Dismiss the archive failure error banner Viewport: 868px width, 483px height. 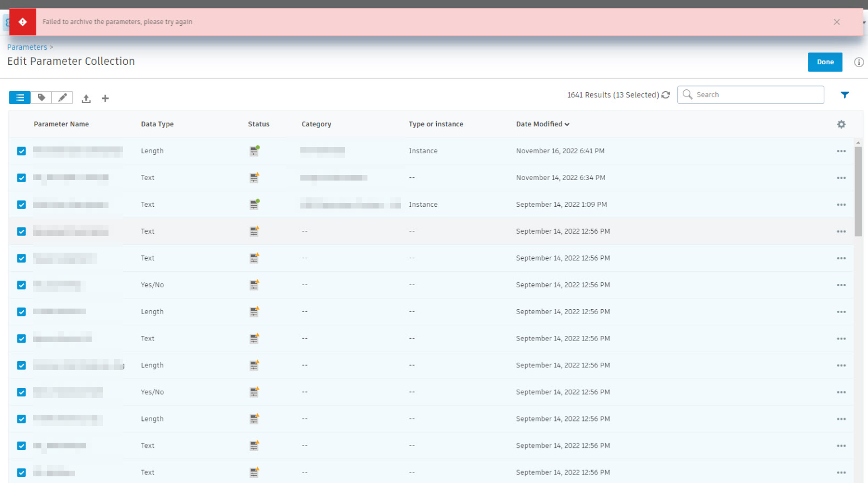(x=837, y=22)
